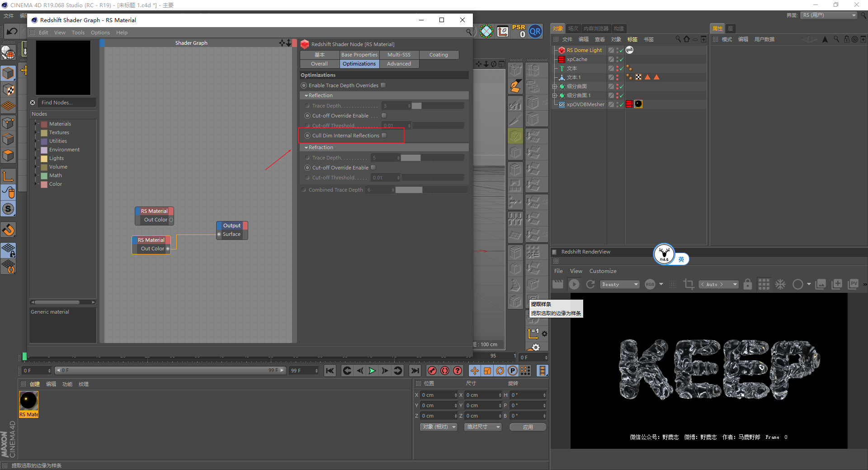The image size is (868, 470).
Task: Tick Reflection Cut-off Override Enable checkbox
Action: point(384,116)
